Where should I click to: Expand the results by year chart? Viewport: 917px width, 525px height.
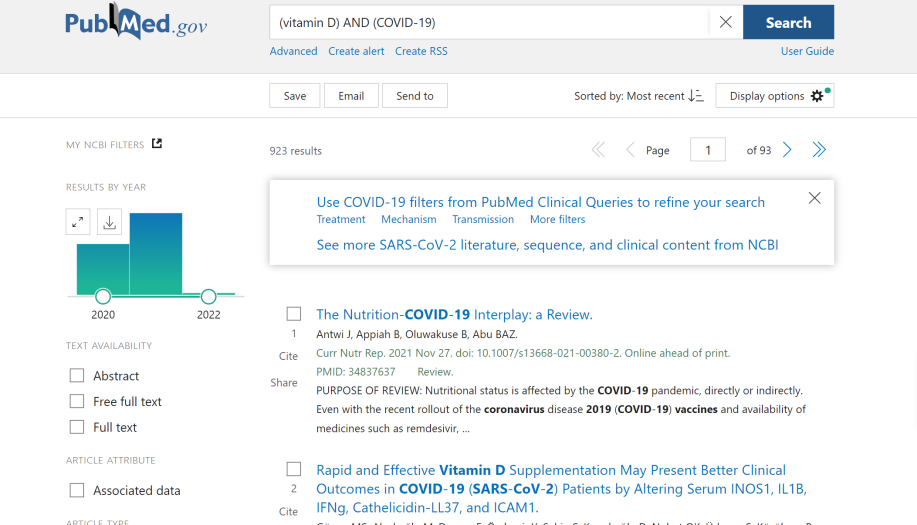tap(78, 222)
